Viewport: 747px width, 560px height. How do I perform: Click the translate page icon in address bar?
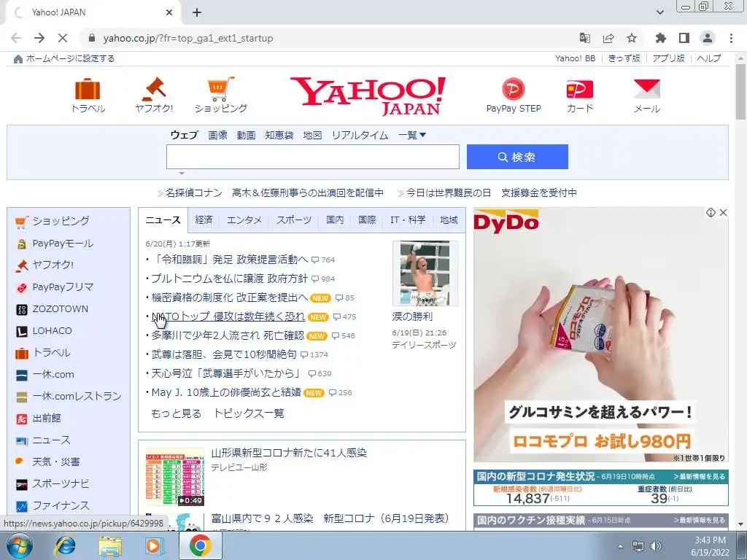click(584, 38)
